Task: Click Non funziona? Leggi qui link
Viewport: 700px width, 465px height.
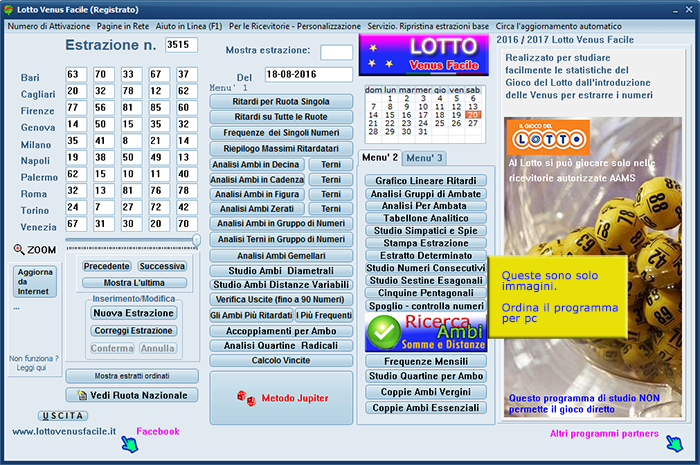Action: 33,363
